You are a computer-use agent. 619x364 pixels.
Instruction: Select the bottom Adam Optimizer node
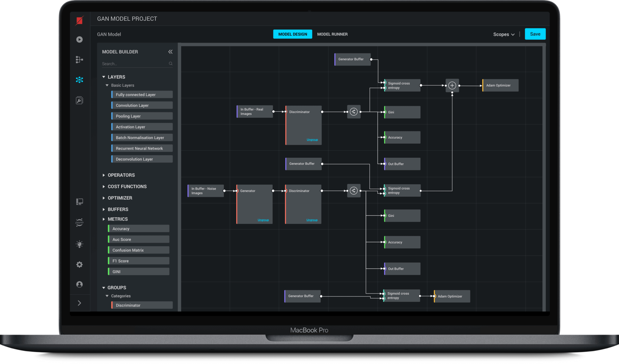(x=452, y=296)
